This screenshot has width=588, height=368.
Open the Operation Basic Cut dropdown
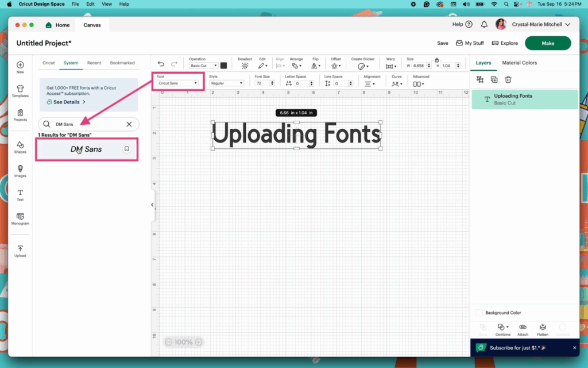point(203,66)
